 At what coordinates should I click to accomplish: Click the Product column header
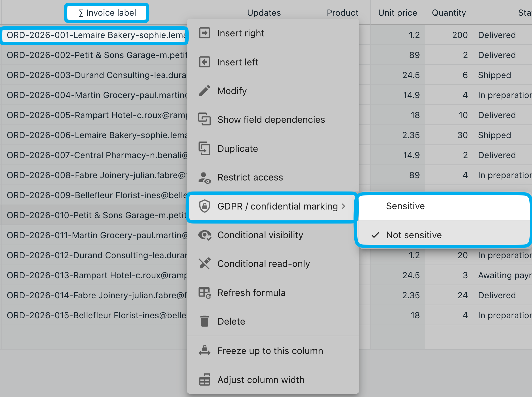pos(342,13)
